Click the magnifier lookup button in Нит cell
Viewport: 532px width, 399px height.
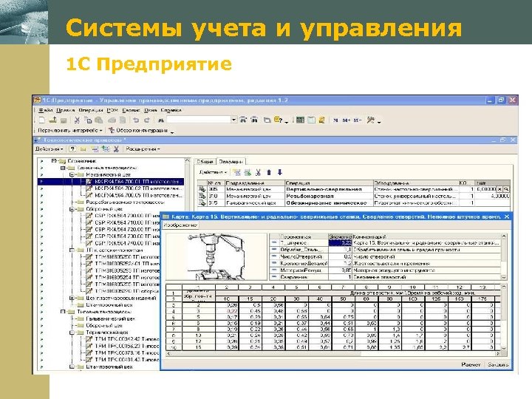[506, 189]
